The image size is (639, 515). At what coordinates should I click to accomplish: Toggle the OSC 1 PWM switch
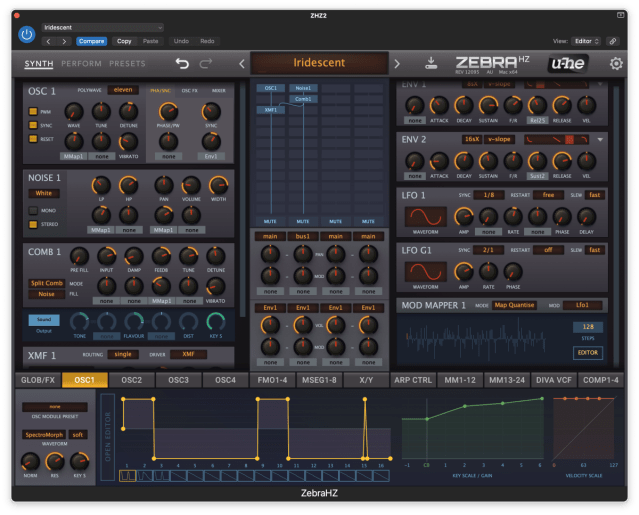[33, 112]
